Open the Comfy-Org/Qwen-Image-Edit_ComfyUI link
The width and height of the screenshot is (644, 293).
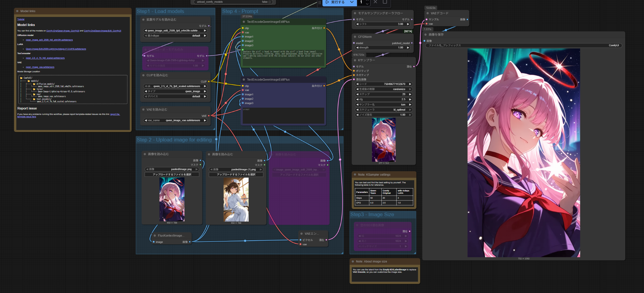(102, 31)
